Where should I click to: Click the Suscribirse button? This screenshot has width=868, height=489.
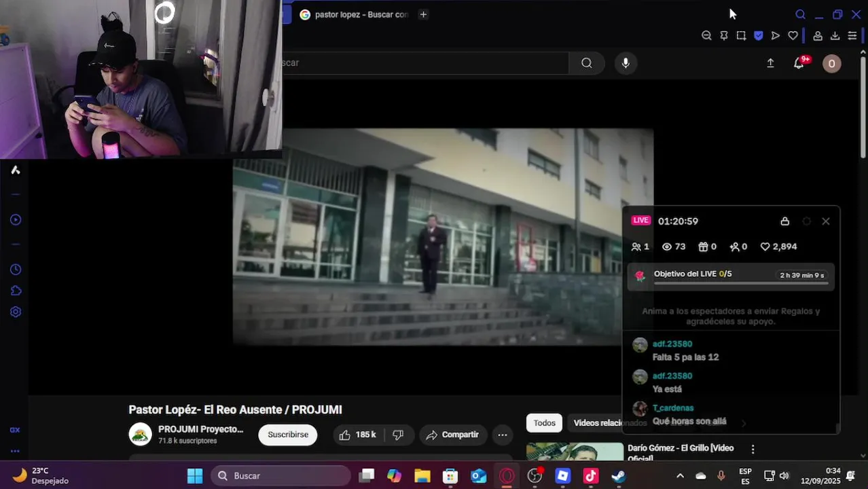tap(287, 435)
